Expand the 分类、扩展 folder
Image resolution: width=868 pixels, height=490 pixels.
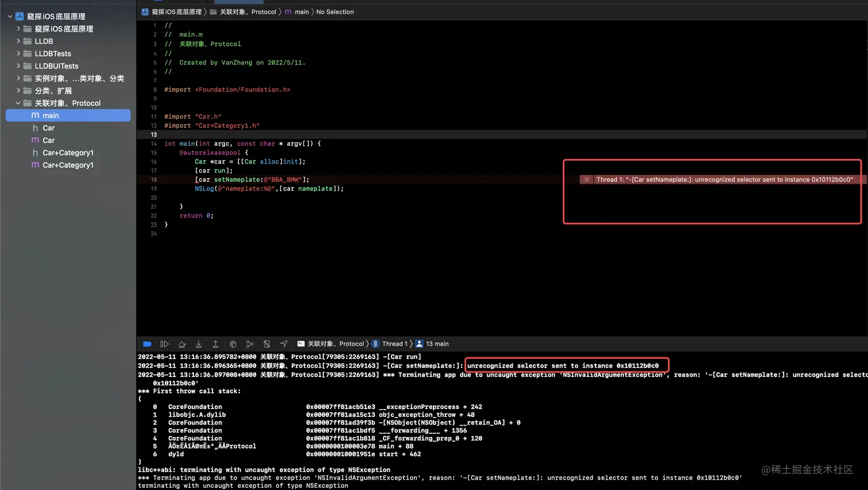coord(18,91)
